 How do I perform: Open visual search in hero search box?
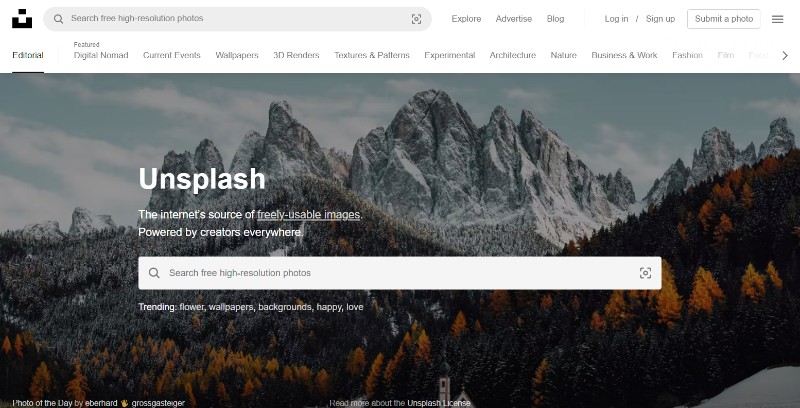(x=645, y=273)
